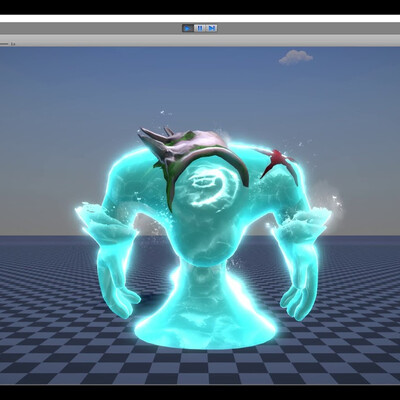The image size is (400, 400).
Task: Click the Game view control bar below the toolbar
Action: coord(200,41)
